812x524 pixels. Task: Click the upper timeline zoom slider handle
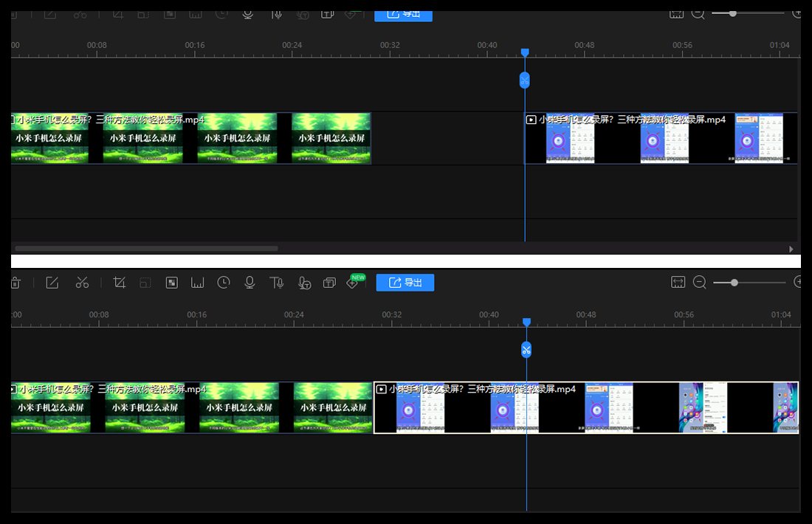point(732,13)
